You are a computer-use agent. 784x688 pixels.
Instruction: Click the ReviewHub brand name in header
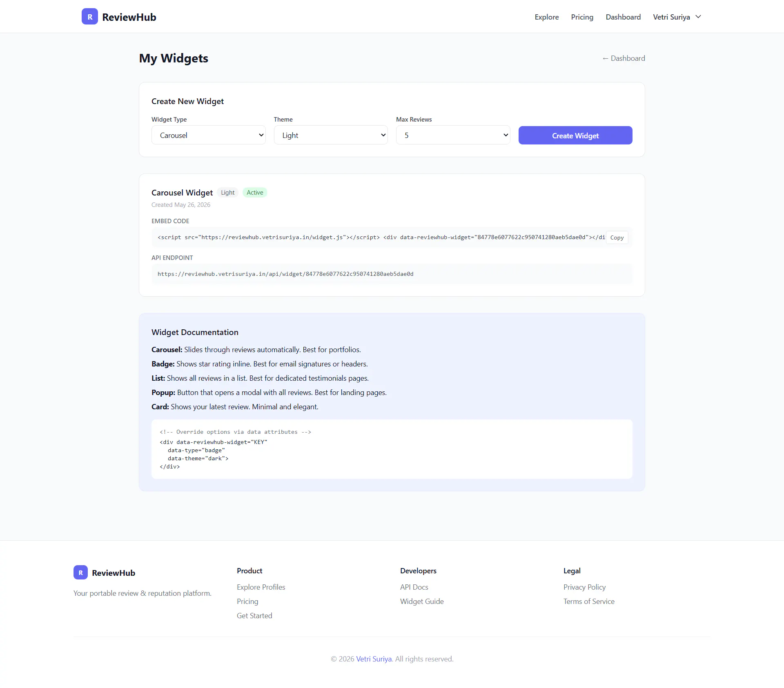click(129, 17)
